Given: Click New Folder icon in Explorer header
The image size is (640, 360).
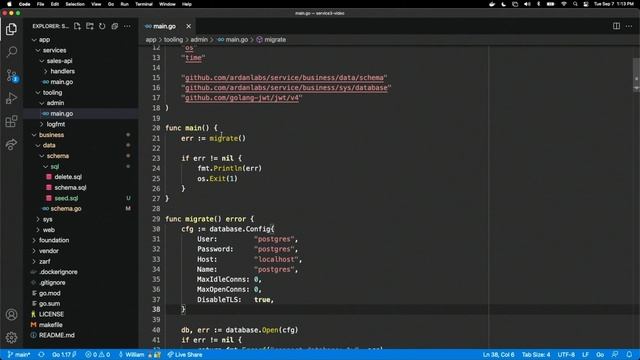Looking at the screenshot, I should [90, 26].
